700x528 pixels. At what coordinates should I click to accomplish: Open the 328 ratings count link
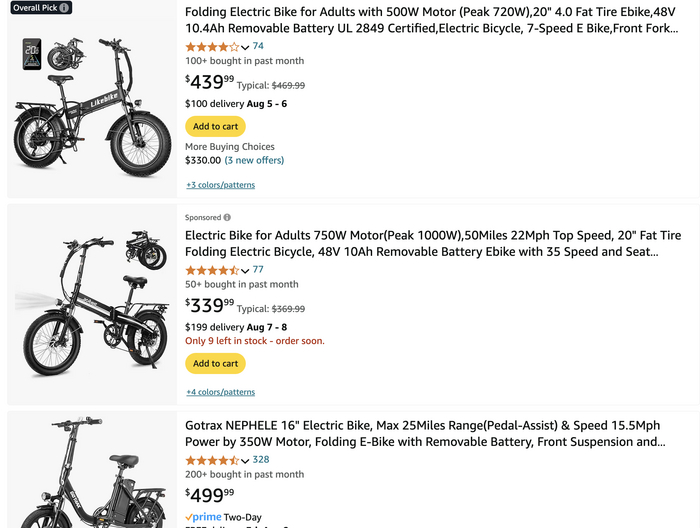pyautogui.click(x=261, y=460)
